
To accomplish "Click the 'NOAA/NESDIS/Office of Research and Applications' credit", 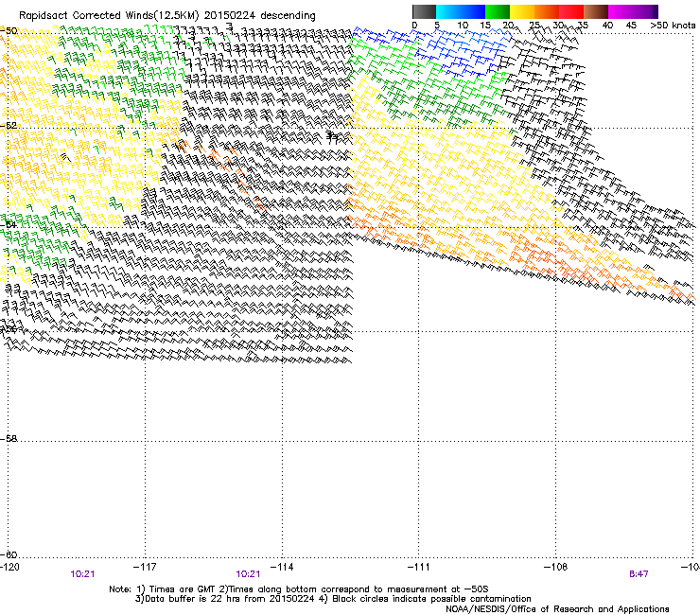I will point(557,609).
